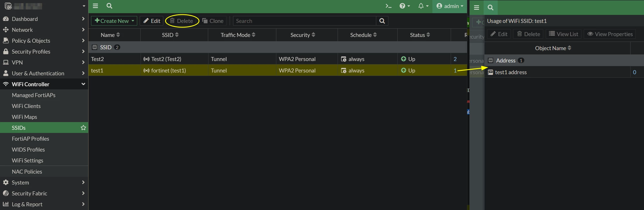Favorite the SSIDs page star icon

[83, 128]
